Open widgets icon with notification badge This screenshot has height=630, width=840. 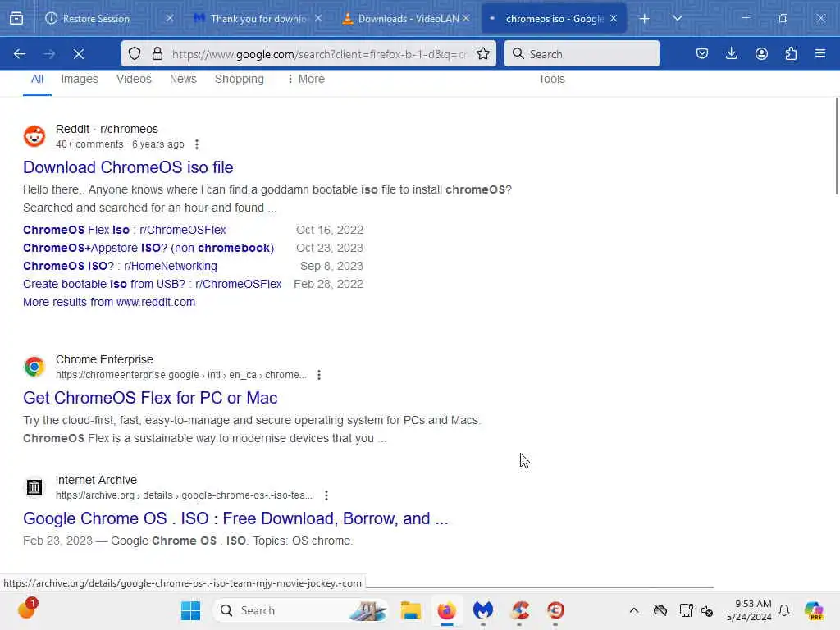27,609
